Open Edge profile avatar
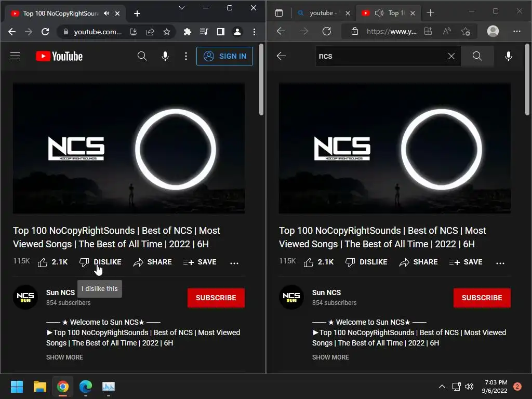Screen dimensions: 532x399 pyautogui.click(x=493, y=31)
